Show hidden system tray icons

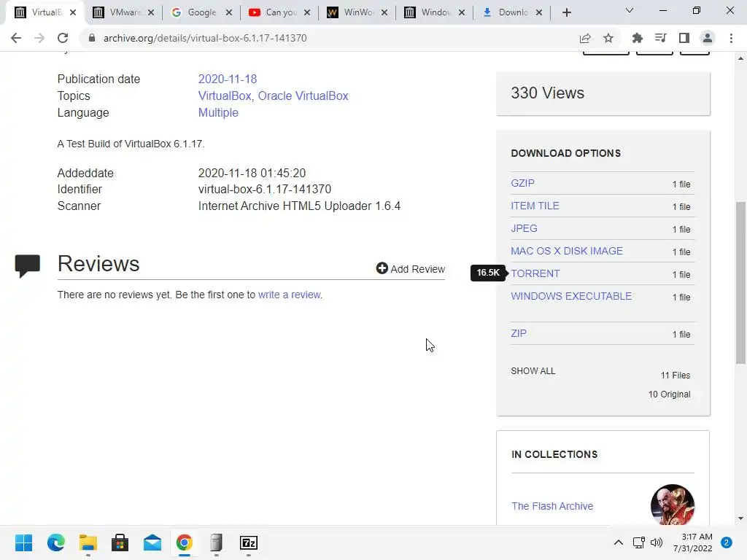pos(619,542)
